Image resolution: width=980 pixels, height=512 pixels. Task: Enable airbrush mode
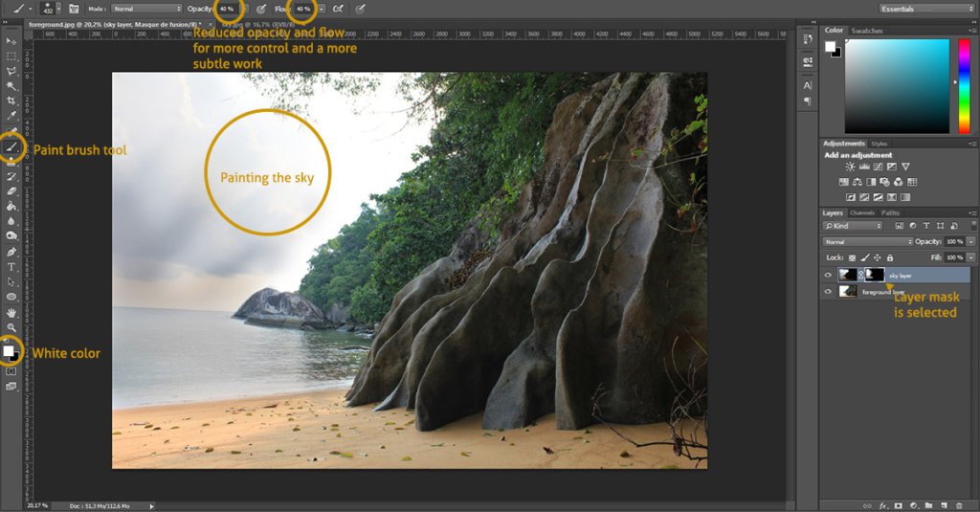tap(338, 9)
